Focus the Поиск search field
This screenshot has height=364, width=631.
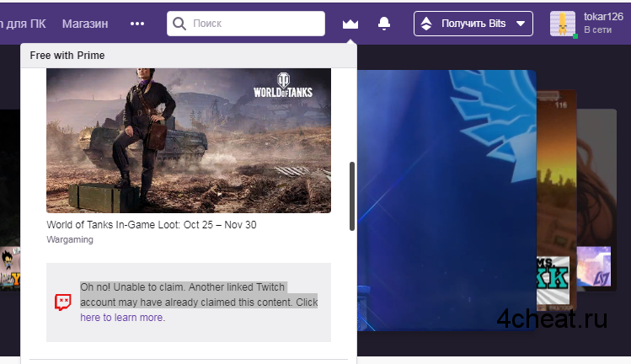246,24
